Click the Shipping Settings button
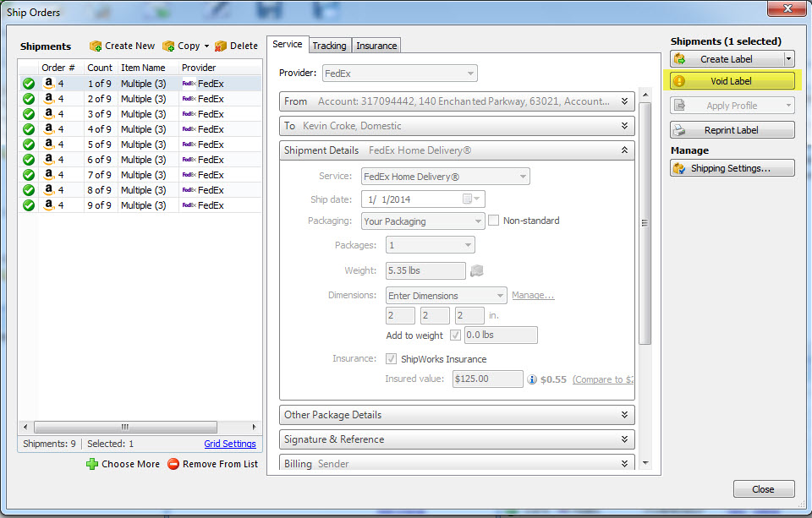The image size is (812, 518). (732, 168)
